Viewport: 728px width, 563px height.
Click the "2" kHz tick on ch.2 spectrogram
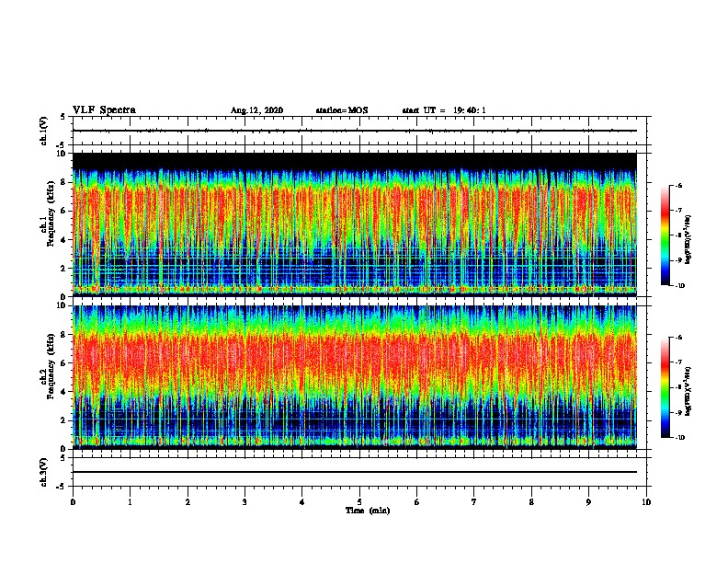(x=63, y=420)
